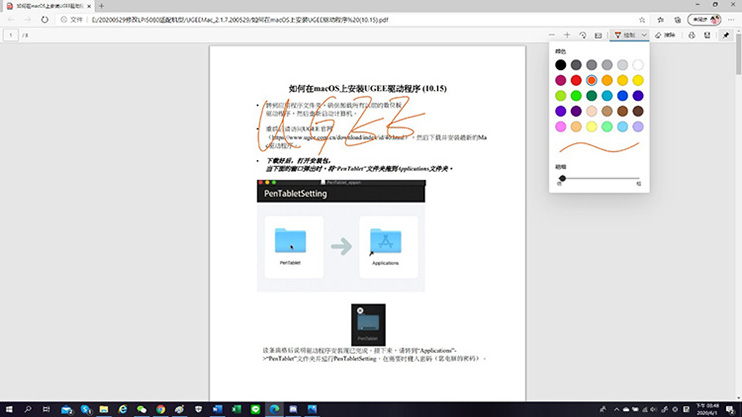The height and width of the screenshot is (417, 742).
Task: Click the site information icon
Action: 63,20
